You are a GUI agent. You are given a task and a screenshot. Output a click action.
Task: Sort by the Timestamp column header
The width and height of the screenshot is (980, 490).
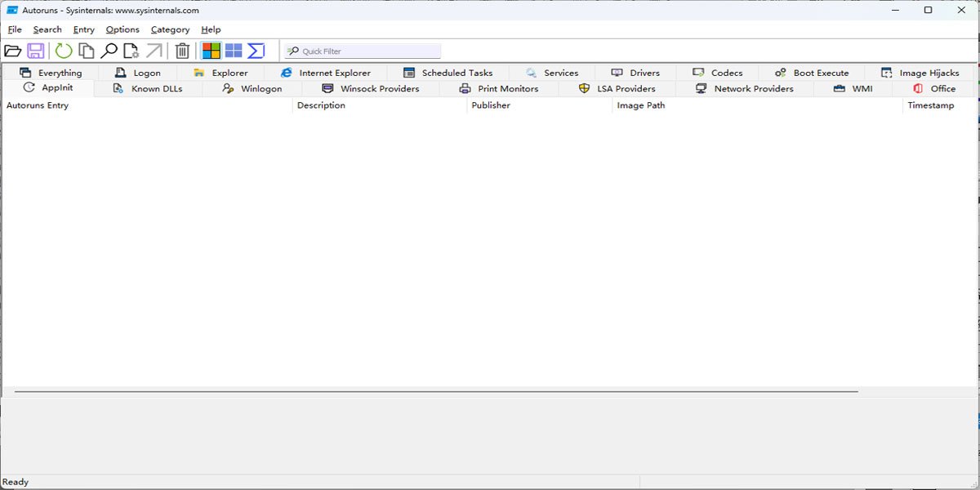pos(930,105)
